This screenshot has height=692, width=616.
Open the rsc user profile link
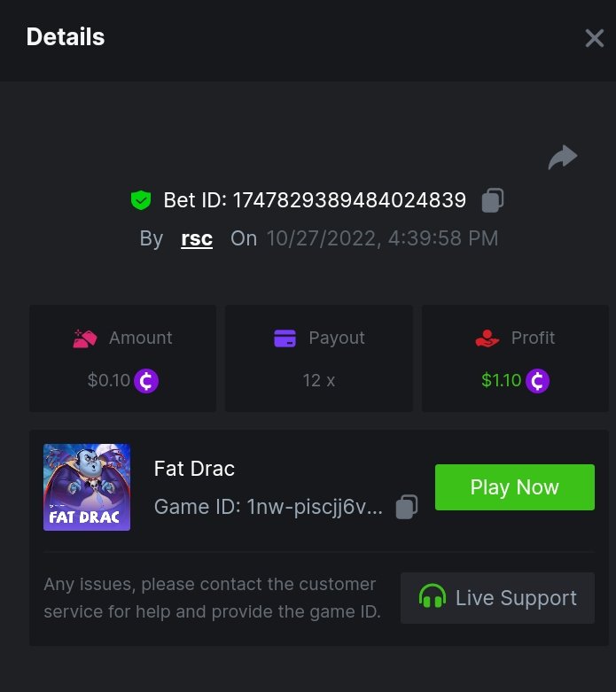(x=197, y=238)
